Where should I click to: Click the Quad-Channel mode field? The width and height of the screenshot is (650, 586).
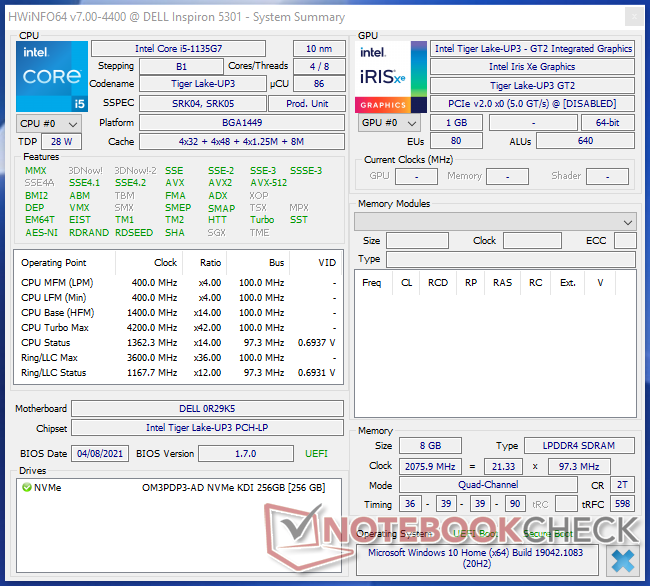point(488,484)
